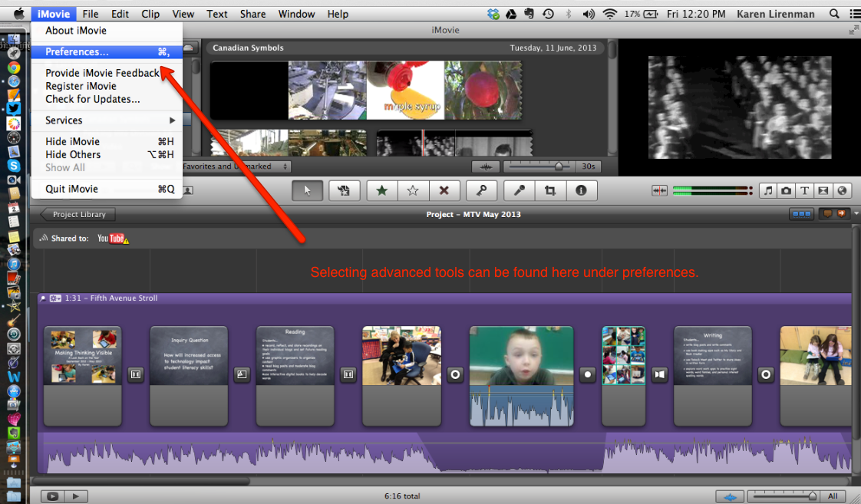Image resolution: width=861 pixels, height=504 pixels.
Task: Toggle audio skimming waveform button
Action: point(659,190)
